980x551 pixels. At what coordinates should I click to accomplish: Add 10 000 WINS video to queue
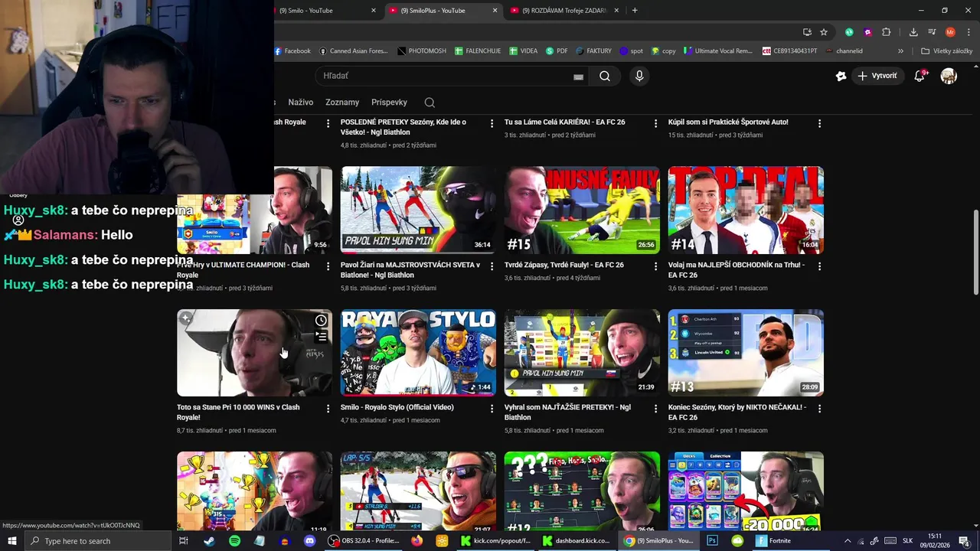321,337
